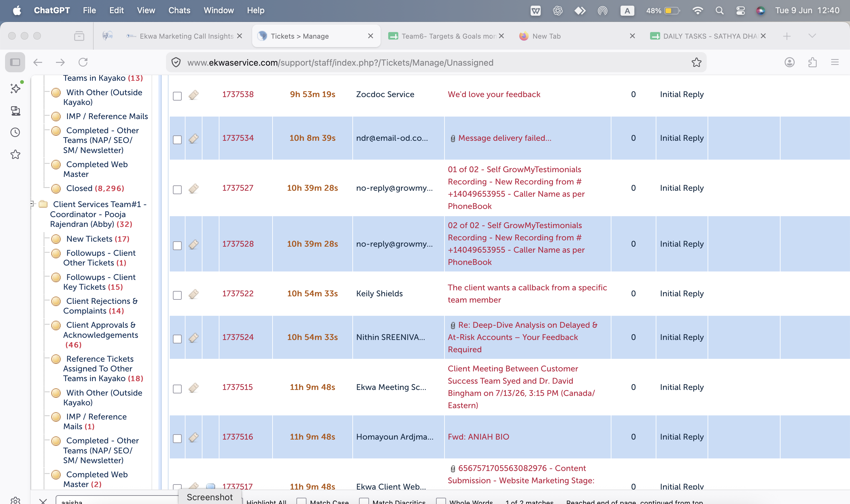Viewport: 850px width, 504px height.
Task: Collapse the Client Services Team#1 folder tree
Action: click(x=32, y=204)
